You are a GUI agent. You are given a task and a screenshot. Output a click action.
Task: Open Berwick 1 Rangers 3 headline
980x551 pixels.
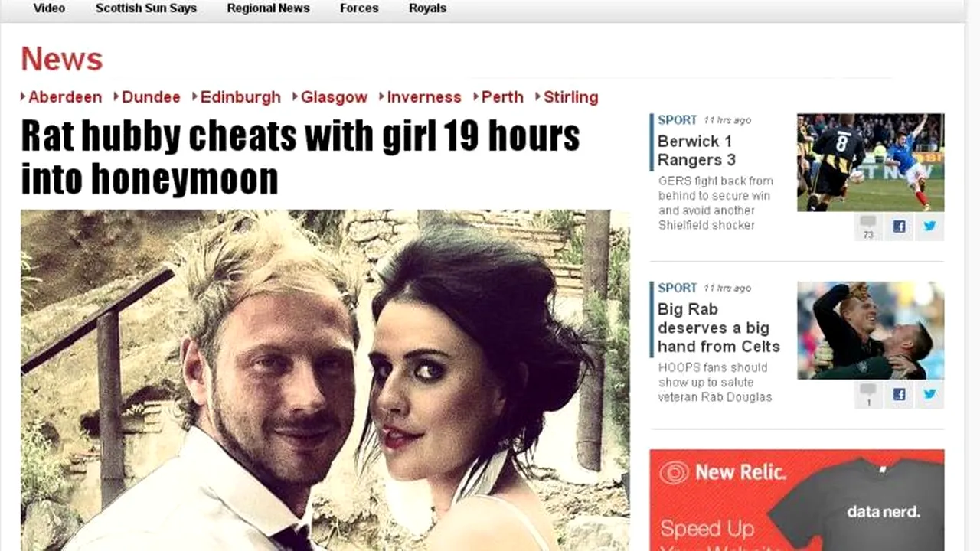[696, 151]
